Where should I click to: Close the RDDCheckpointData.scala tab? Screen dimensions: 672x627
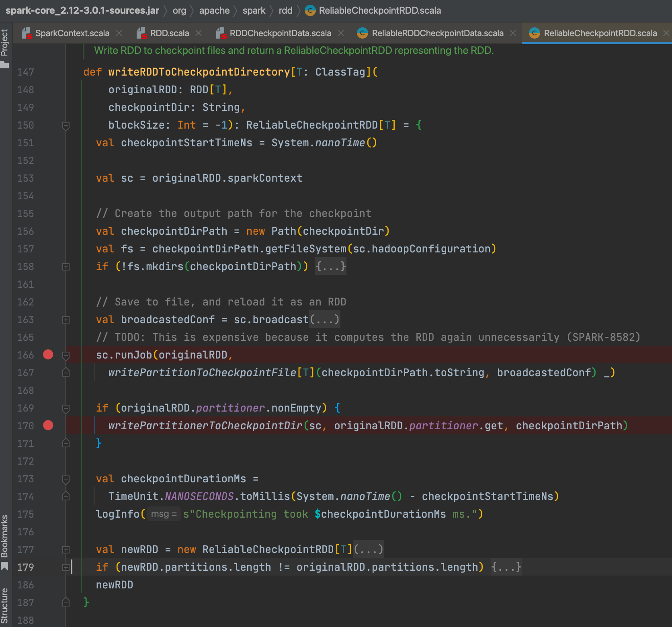coord(341,33)
